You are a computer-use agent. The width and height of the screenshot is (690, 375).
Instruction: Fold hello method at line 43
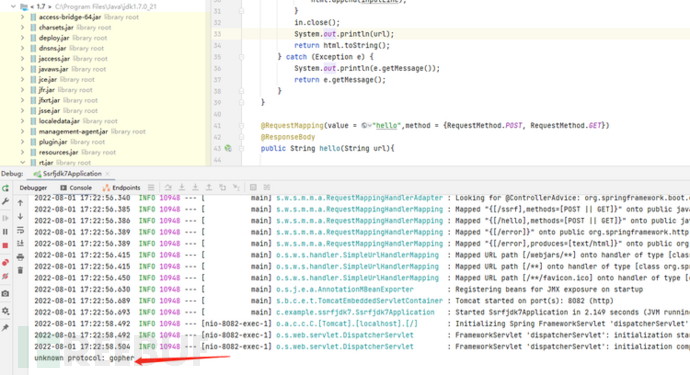pyautogui.click(x=241, y=148)
